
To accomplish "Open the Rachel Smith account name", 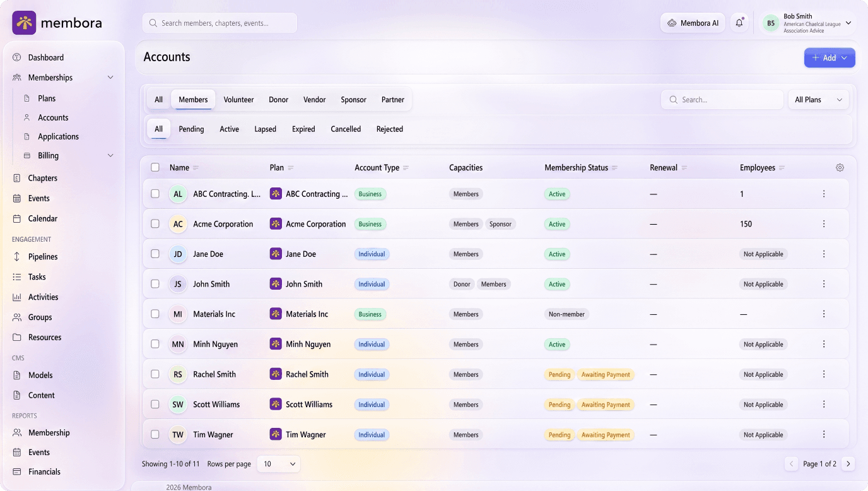I will point(214,374).
